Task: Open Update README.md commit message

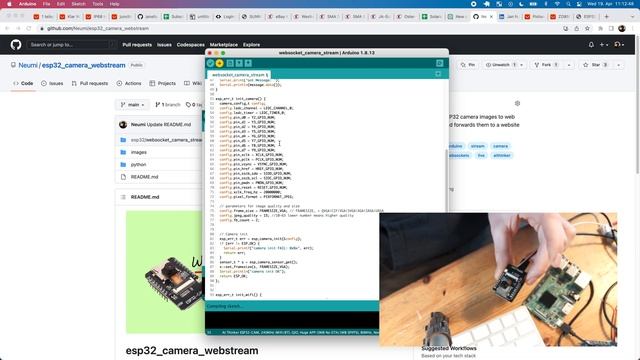Action: [169, 124]
